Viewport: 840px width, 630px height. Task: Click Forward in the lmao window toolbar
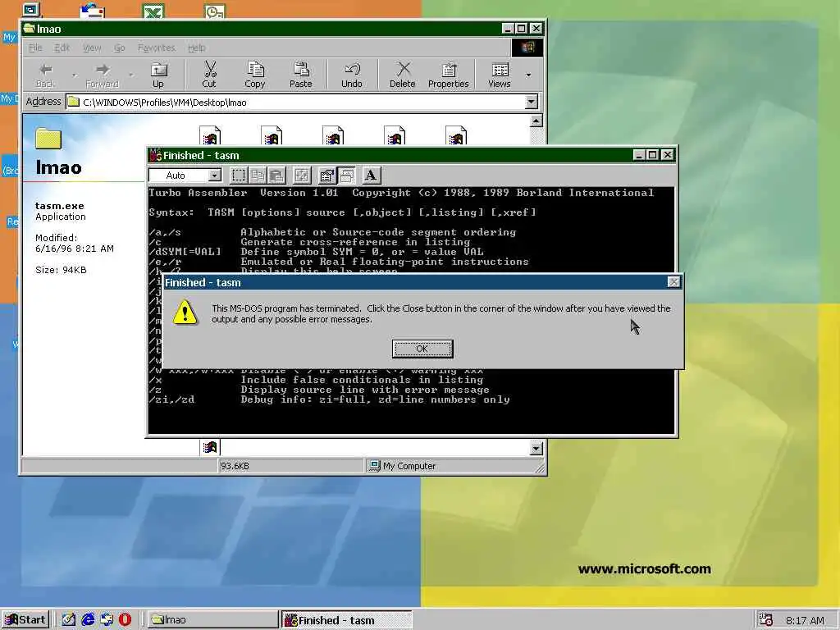point(102,75)
